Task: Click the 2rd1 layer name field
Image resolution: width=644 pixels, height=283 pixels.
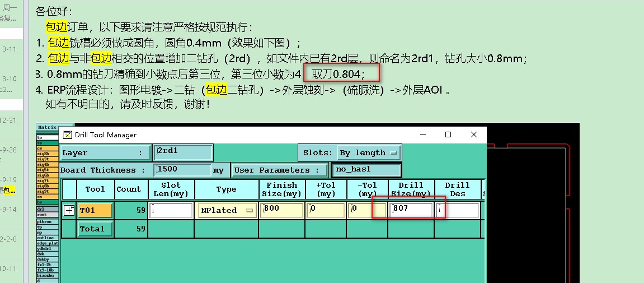Action: point(183,152)
